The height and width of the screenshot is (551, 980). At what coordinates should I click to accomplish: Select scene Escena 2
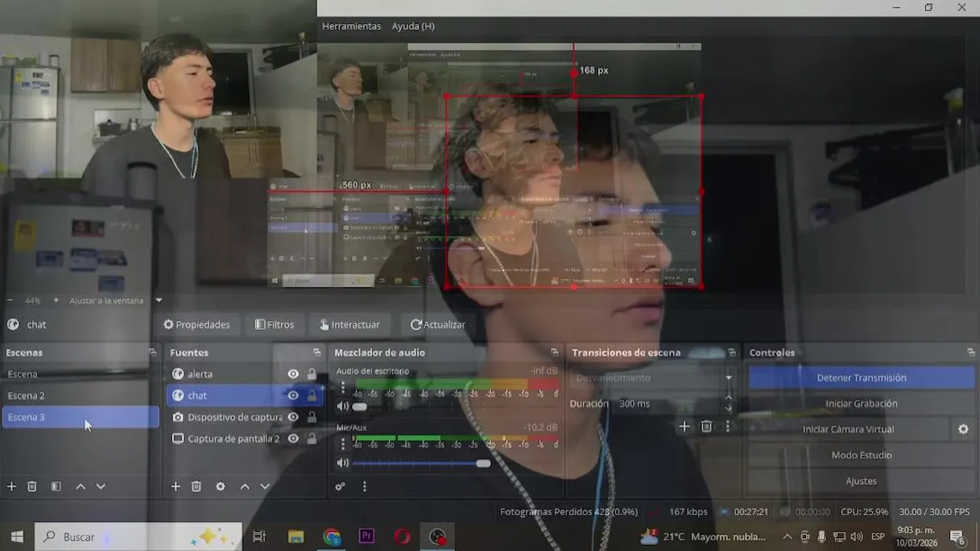[80, 396]
